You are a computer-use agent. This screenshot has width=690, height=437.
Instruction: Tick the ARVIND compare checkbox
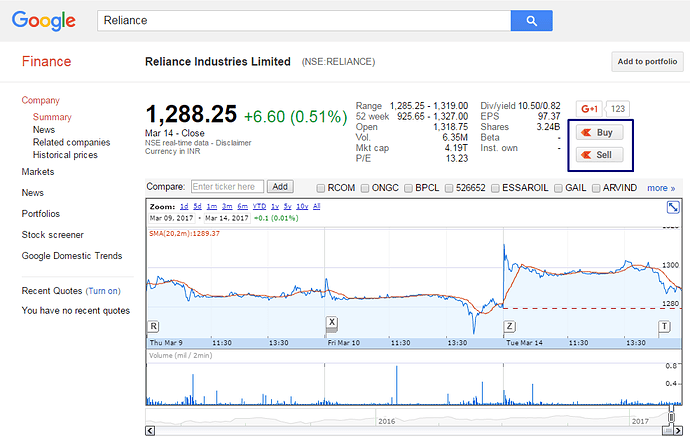(x=596, y=188)
